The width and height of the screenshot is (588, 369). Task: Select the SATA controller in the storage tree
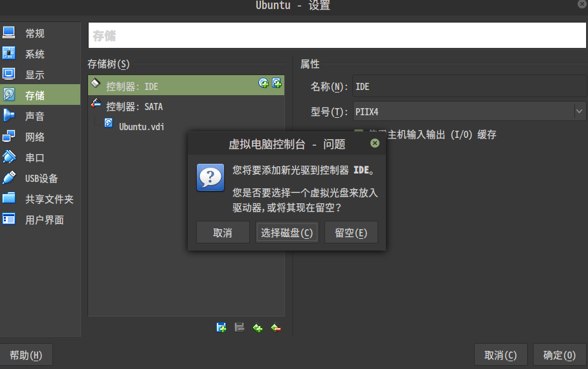click(x=134, y=106)
